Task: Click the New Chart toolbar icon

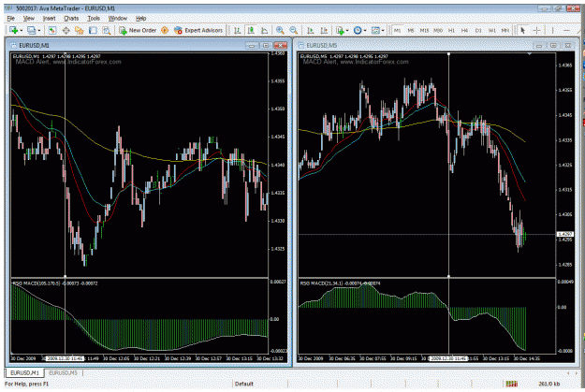Action: tap(13, 30)
